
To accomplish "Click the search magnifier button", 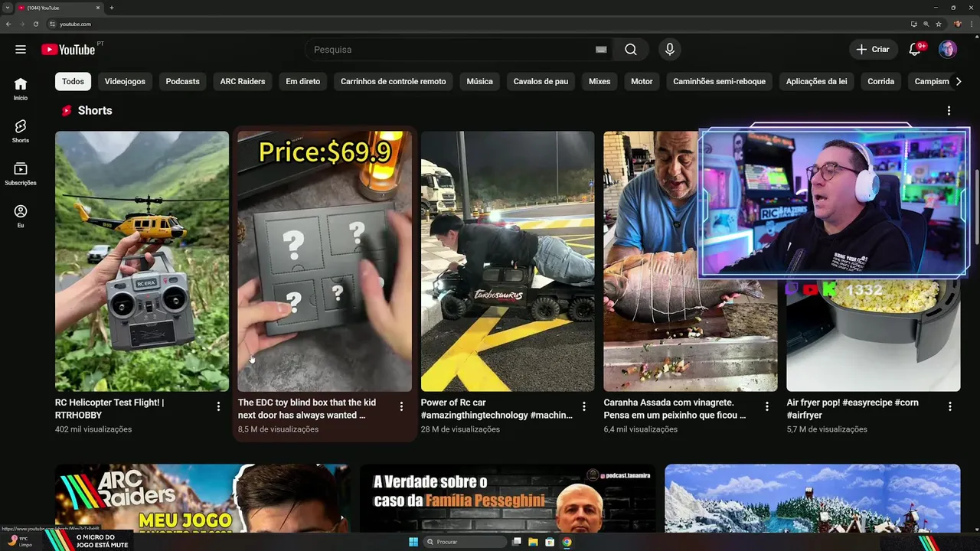I will coord(631,50).
